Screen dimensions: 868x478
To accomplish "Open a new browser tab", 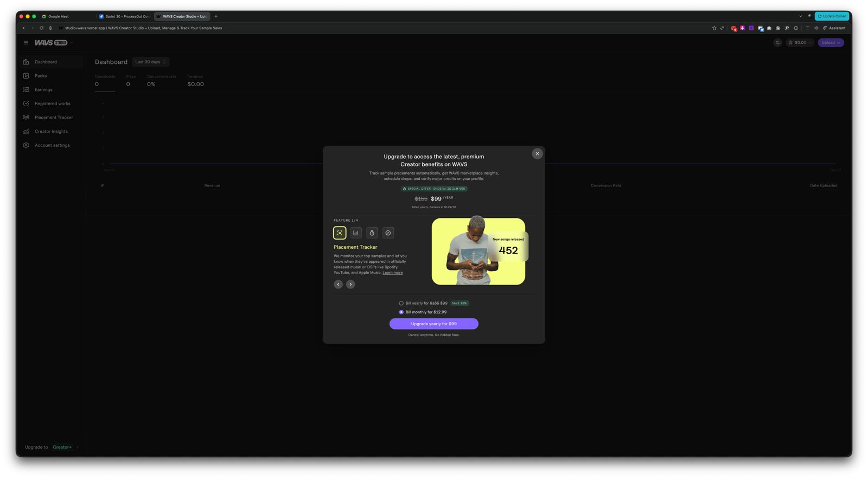I will [x=216, y=16].
